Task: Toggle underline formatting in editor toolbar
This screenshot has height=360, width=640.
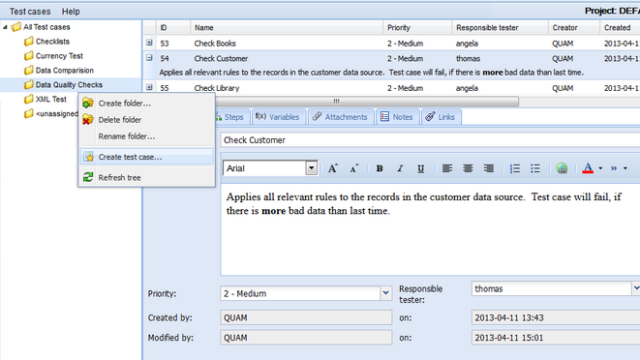Action: click(420, 168)
